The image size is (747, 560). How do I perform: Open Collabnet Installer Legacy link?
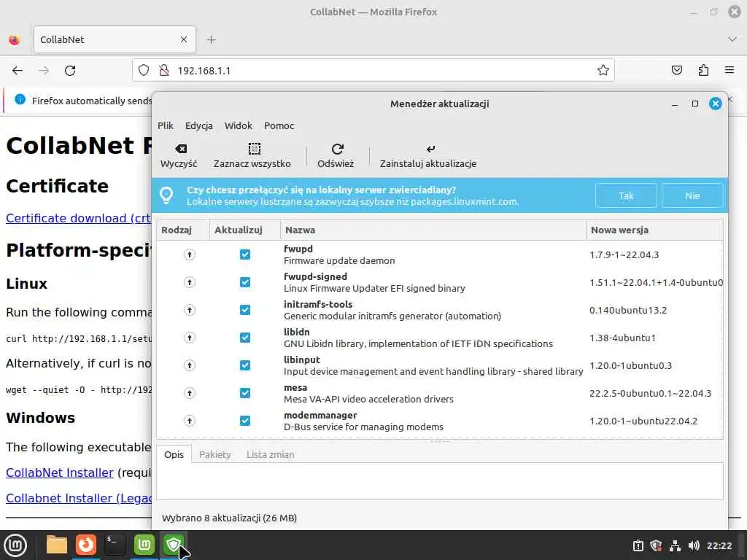pyautogui.click(x=79, y=498)
